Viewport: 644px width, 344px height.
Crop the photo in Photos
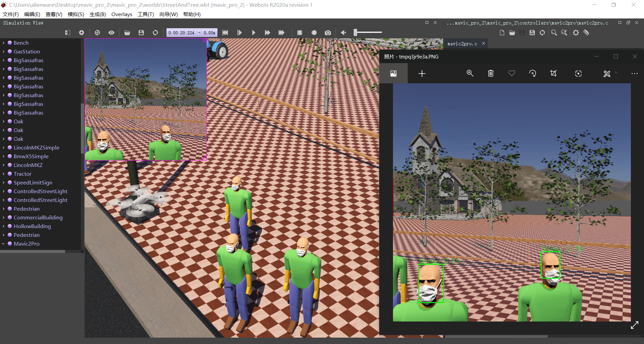(x=554, y=73)
